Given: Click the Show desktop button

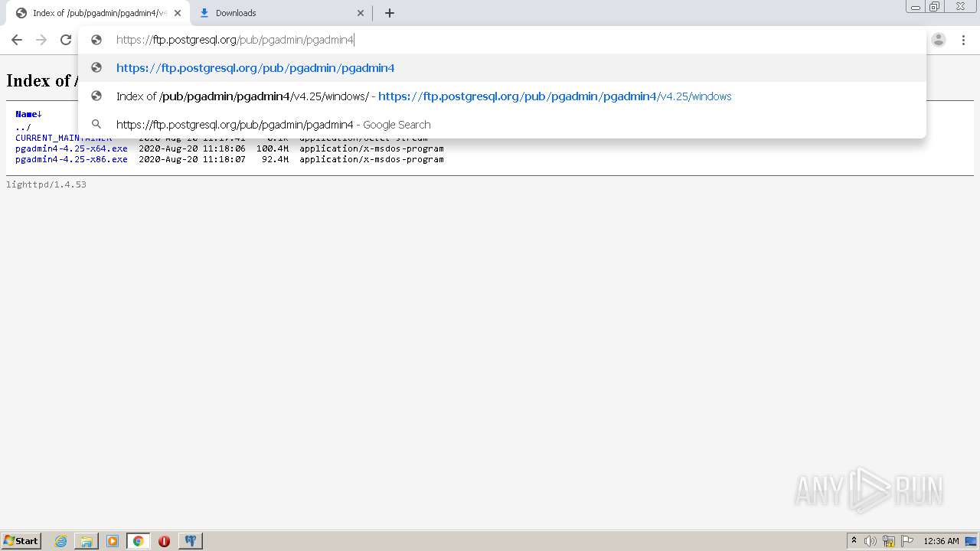Looking at the screenshot, I should click(x=971, y=541).
